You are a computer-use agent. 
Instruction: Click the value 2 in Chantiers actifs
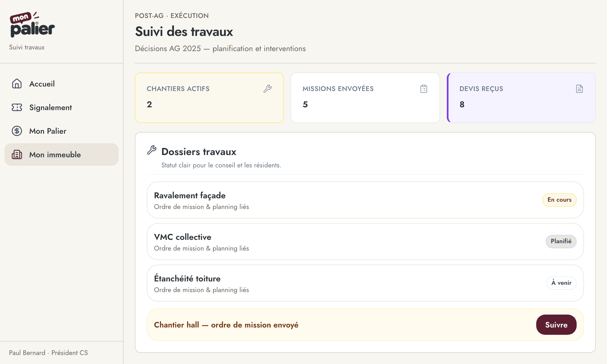(x=149, y=104)
